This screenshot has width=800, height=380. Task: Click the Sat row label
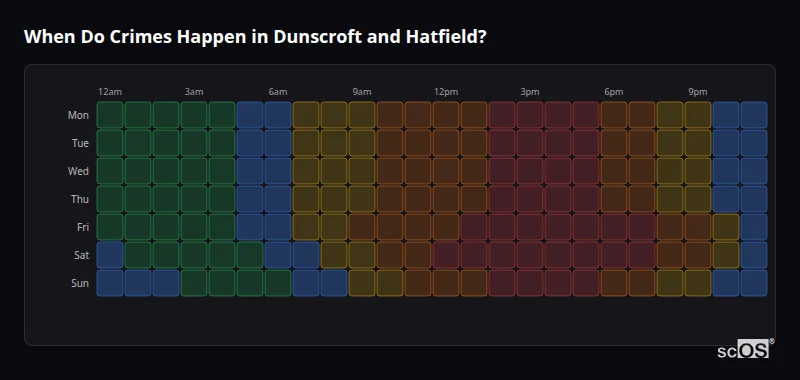[81, 256]
